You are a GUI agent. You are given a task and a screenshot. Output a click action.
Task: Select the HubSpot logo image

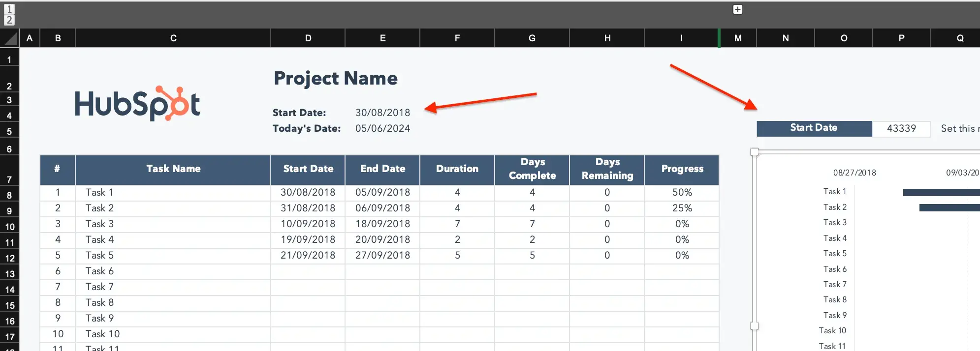click(x=137, y=104)
